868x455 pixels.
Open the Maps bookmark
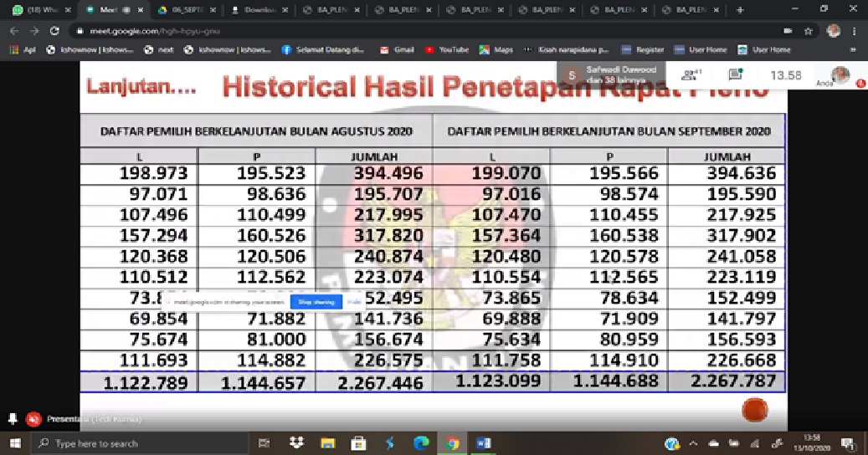pyautogui.click(x=496, y=50)
